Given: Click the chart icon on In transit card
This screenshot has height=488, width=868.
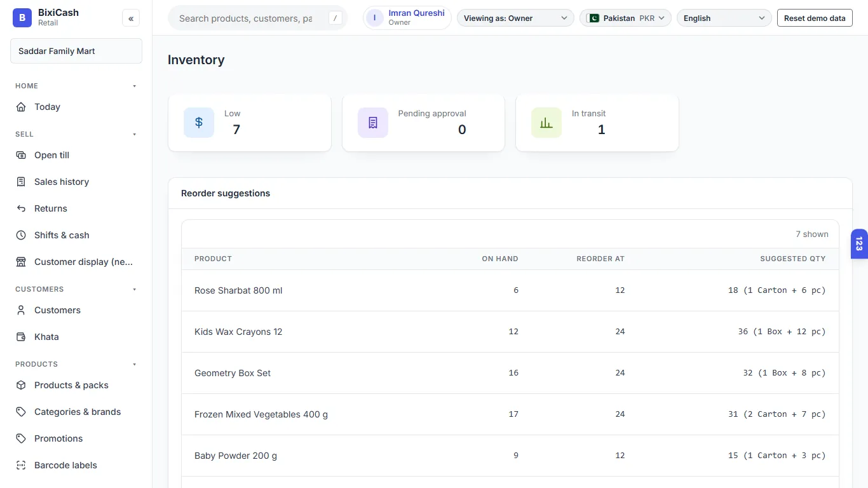Looking at the screenshot, I should point(546,123).
